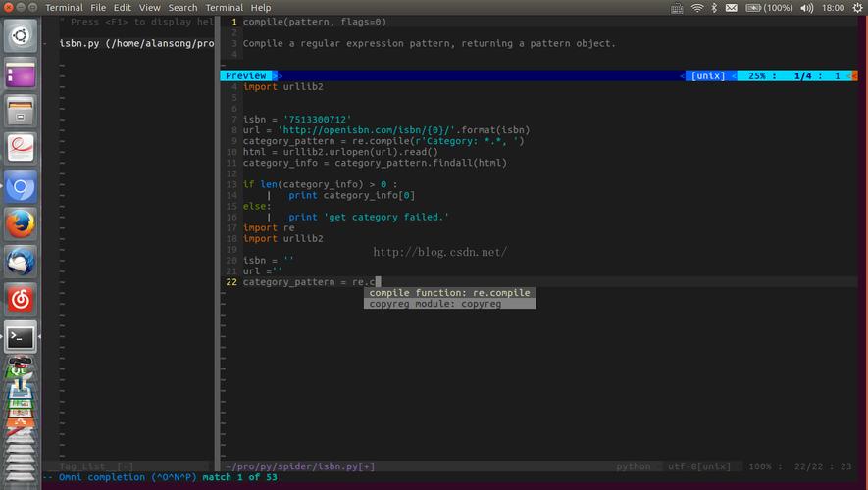Place cursor on line 4 'import urllib2'
Image resolution: width=868 pixels, height=490 pixels.
pos(282,87)
